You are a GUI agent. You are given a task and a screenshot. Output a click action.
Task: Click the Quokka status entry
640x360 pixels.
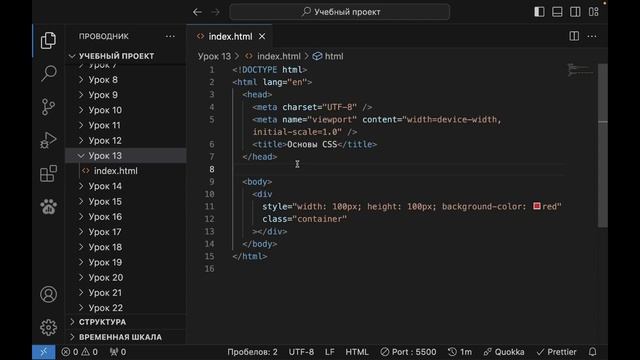coord(504,352)
